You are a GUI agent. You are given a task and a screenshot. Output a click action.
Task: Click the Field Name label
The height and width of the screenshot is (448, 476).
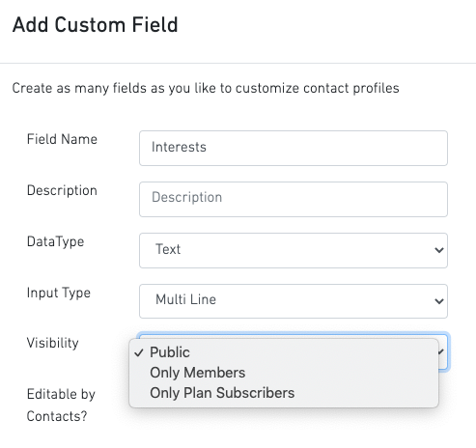[62, 139]
